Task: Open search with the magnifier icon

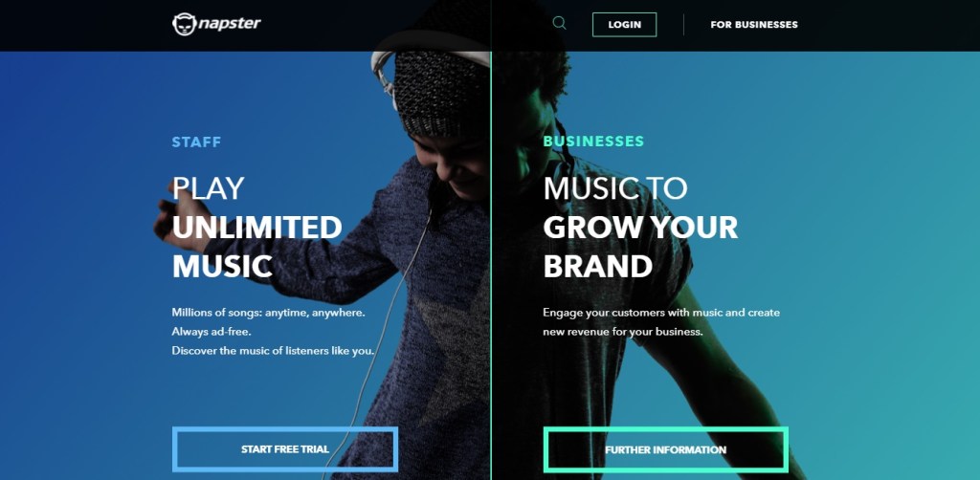Action: [559, 24]
